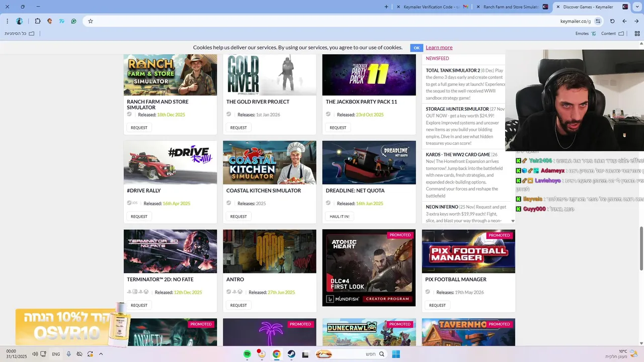Viewport: 644px width, 362px height.
Task: Open the Emotes bookmark
Action: pos(586,34)
